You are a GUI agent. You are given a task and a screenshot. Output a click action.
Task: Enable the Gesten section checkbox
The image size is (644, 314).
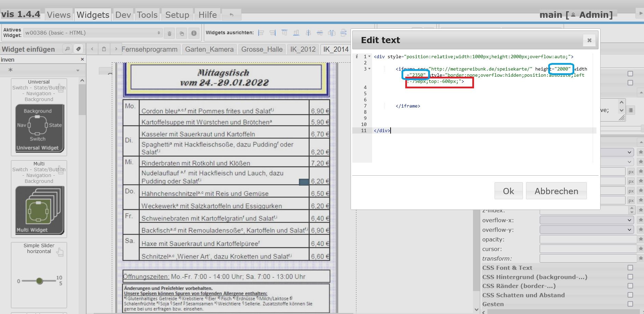coord(630,304)
